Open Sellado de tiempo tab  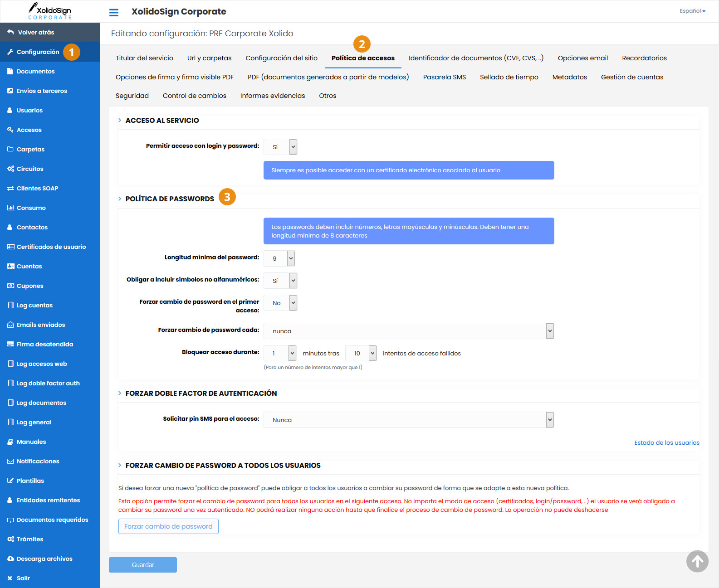pos(509,77)
